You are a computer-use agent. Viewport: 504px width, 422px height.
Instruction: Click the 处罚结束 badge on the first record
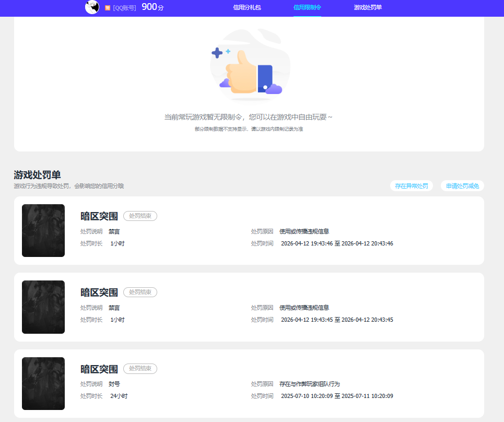tap(140, 216)
